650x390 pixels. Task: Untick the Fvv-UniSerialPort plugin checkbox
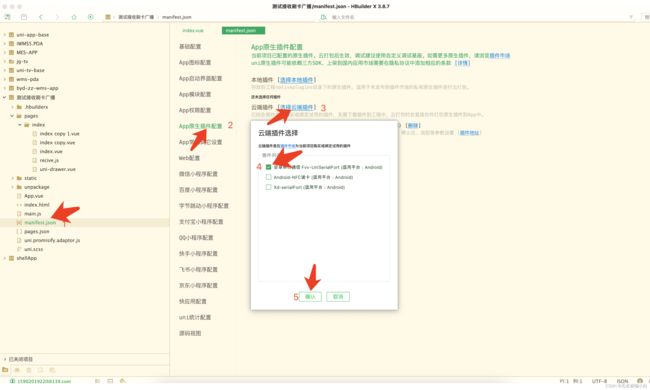pyautogui.click(x=268, y=167)
